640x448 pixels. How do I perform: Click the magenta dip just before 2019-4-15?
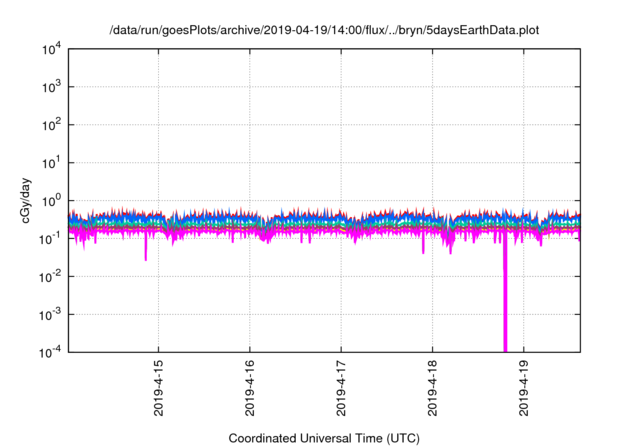pyautogui.click(x=146, y=248)
